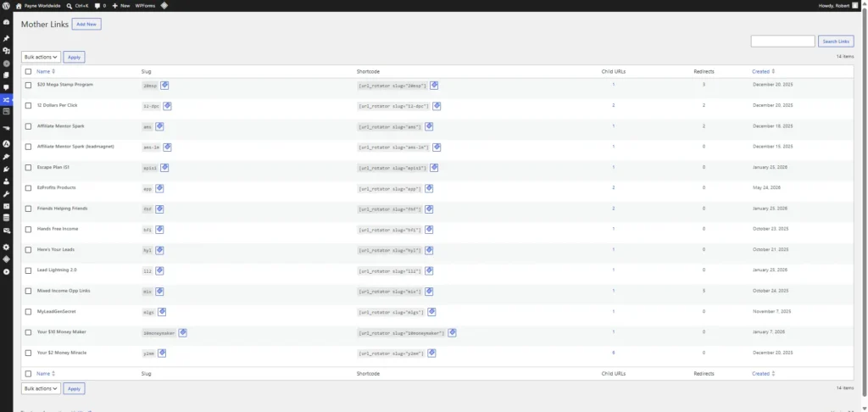The image size is (868, 412).
Task: Copy slug for Lead Lightning 2.0
Action: [159, 270]
